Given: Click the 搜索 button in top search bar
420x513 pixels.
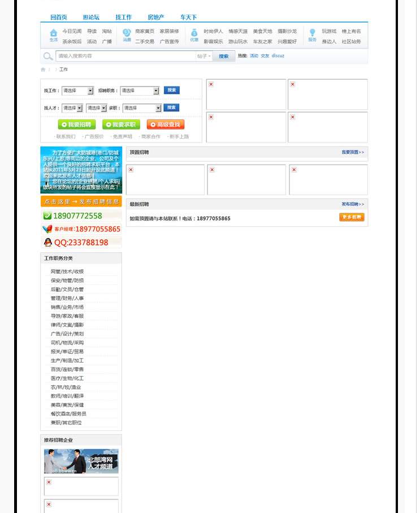Looking at the screenshot, I should (224, 56).
